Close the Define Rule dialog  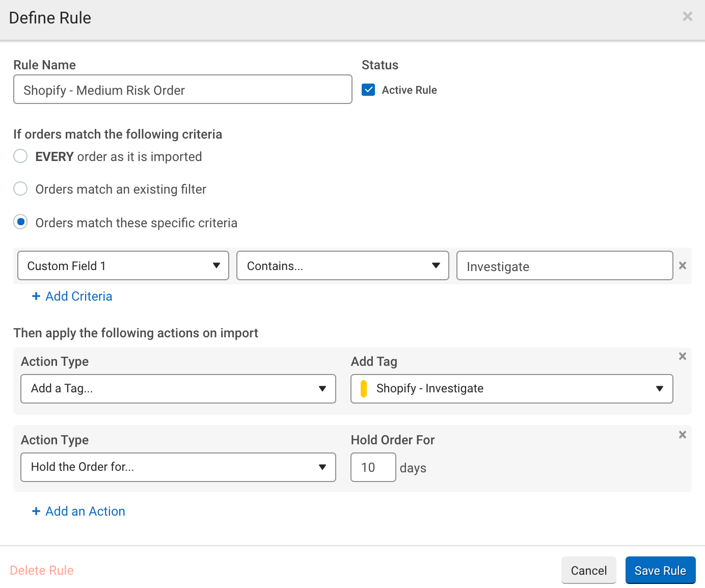687,17
